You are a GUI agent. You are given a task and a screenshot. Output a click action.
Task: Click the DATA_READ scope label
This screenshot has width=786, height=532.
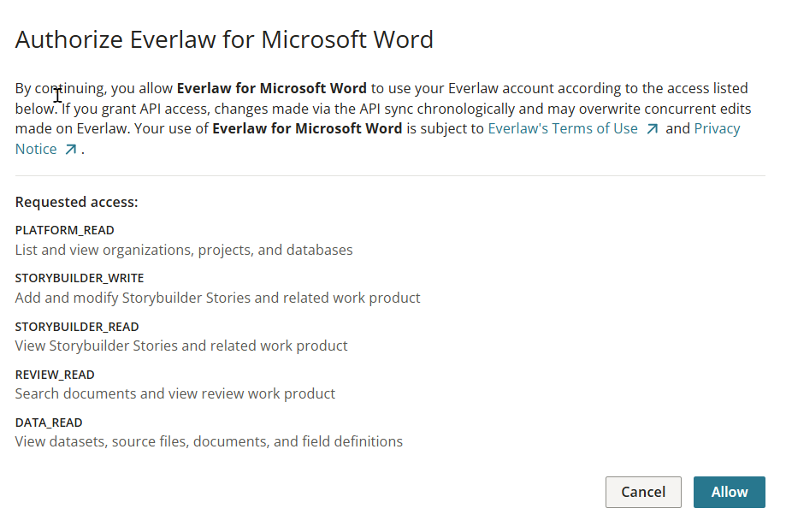pos(49,423)
